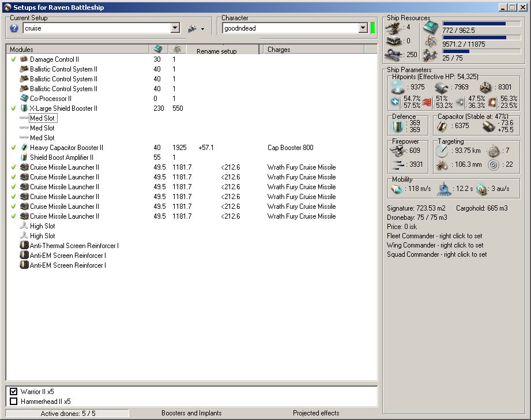
Task: Uncheck the Warrior II x5 drones checkbox
Action: point(13,392)
